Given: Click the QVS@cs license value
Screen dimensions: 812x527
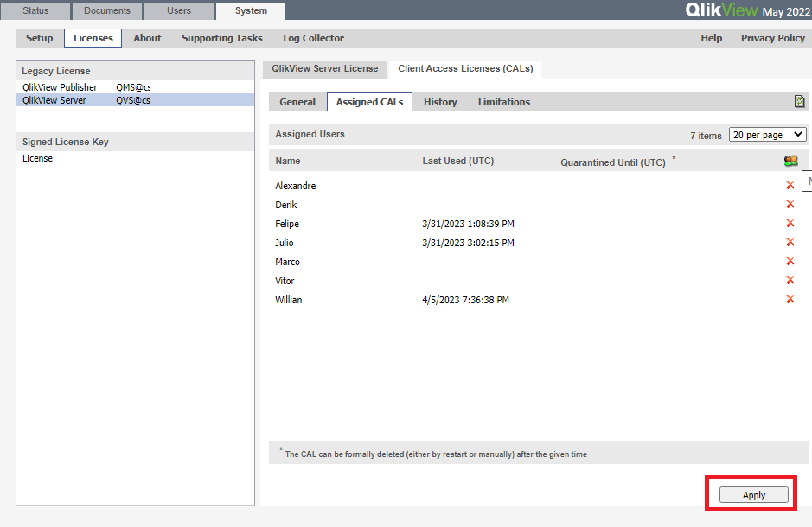Looking at the screenshot, I should (133, 100).
